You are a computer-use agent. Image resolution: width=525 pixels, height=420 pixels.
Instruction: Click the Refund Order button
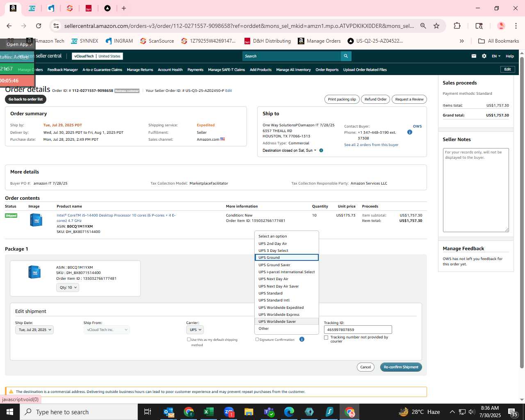[375, 99]
